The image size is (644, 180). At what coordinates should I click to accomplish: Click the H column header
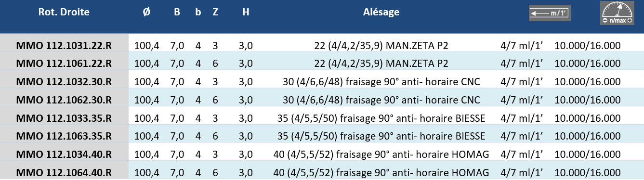[x=246, y=13]
